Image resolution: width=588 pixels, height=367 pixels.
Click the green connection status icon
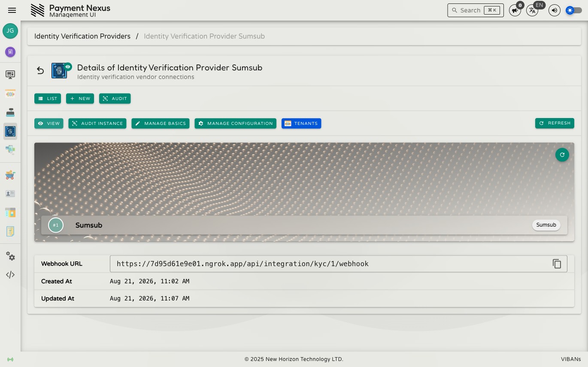(x=10, y=359)
